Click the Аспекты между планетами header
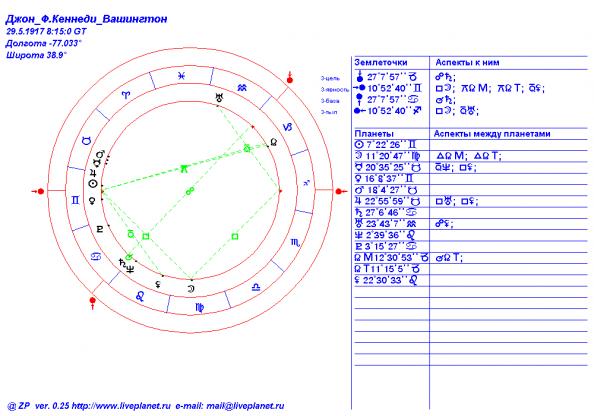The image size is (594, 416). (492, 134)
